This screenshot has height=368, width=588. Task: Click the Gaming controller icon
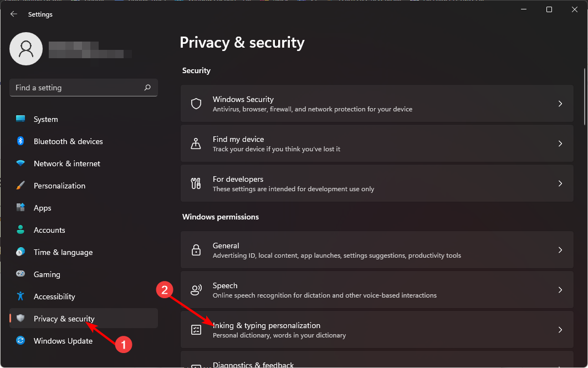click(x=21, y=274)
